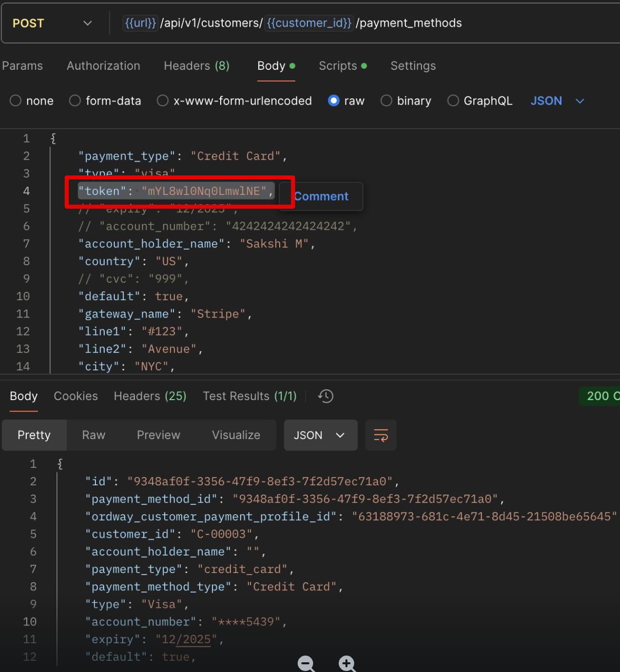Click the response "id" value line

coord(242,481)
